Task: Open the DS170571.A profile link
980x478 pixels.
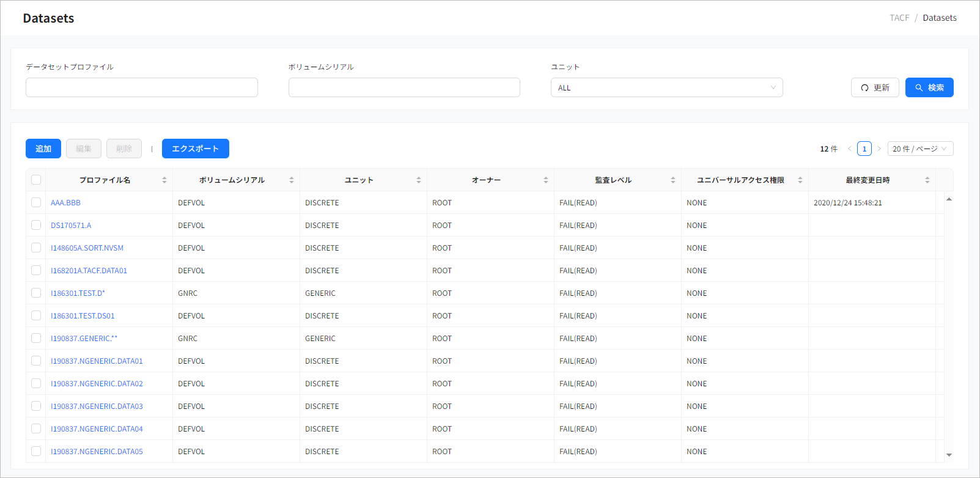Action: point(71,226)
